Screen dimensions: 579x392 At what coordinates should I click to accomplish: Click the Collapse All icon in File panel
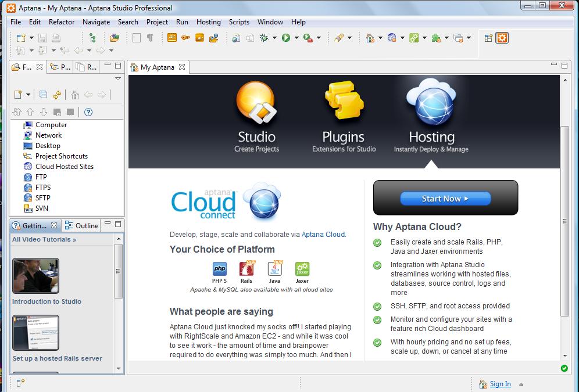[43, 95]
